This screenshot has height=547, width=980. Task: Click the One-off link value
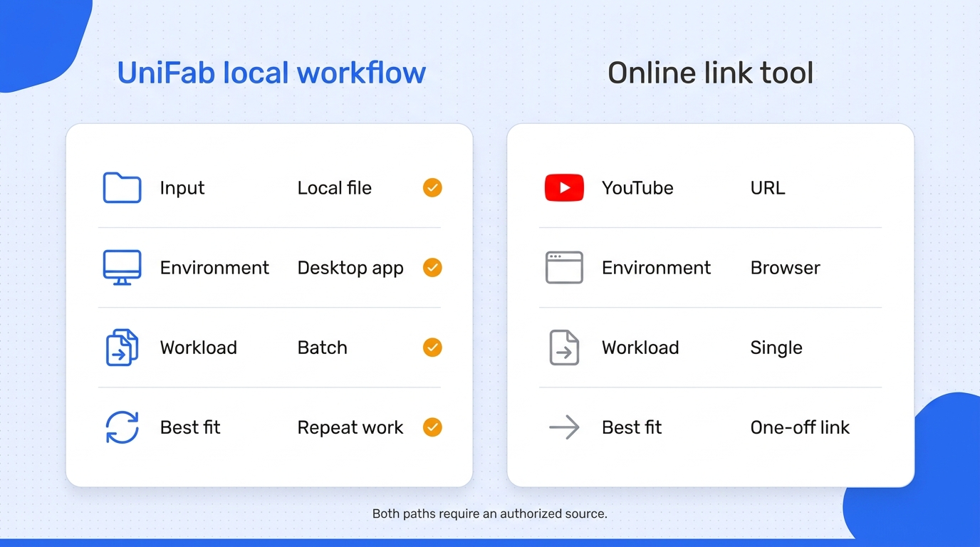[800, 427]
